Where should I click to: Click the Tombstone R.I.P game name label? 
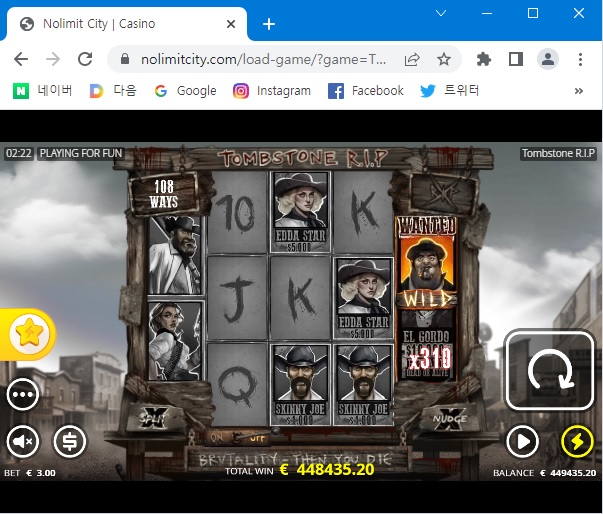558,153
